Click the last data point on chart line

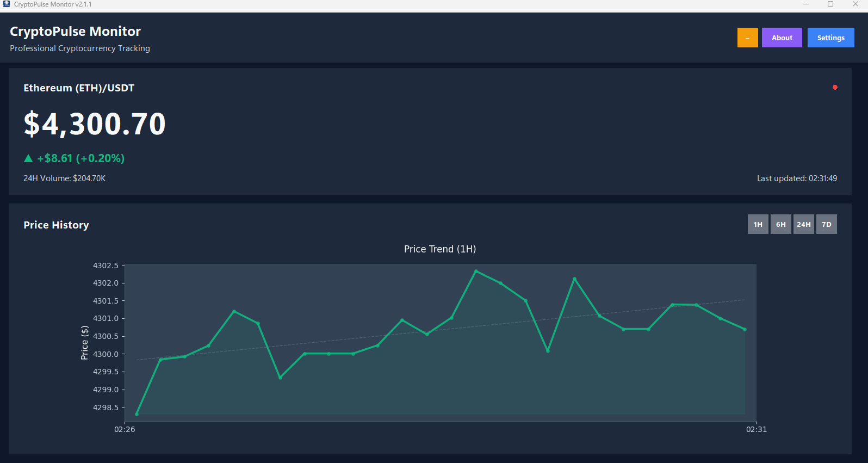[745, 329]
